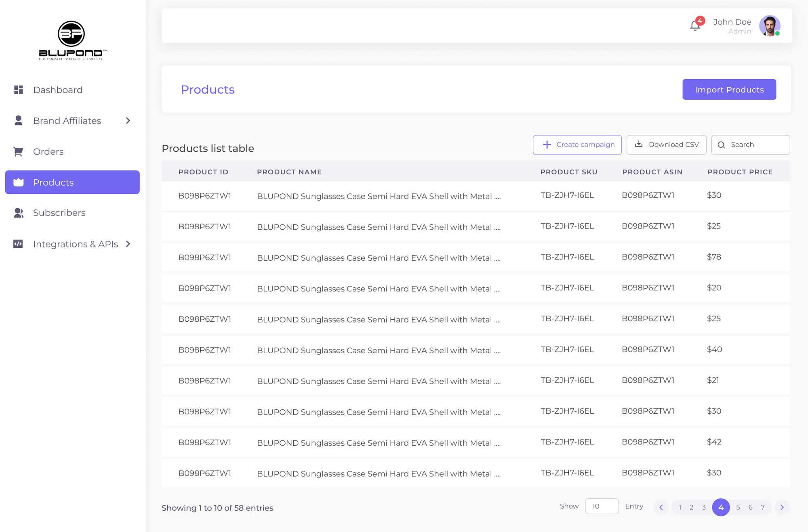This screenshot has width=808, height=532.
Task: Click the notification bell icon
Action: 695,26
